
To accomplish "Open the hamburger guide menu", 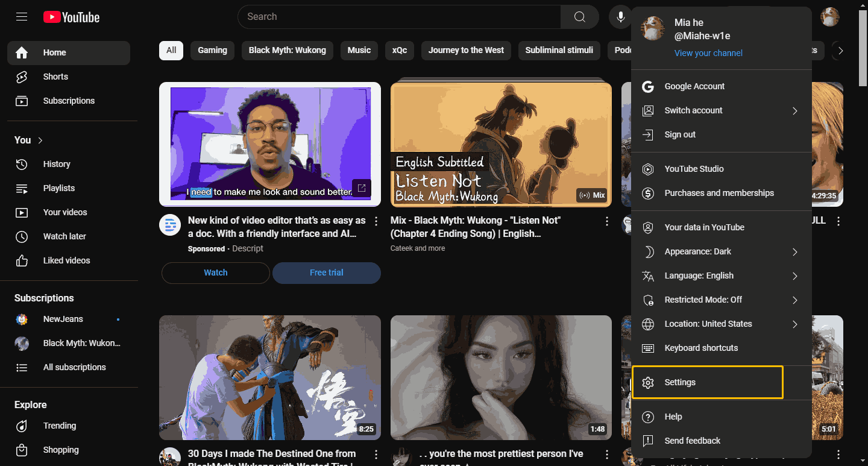I will (x=22, y=17).
